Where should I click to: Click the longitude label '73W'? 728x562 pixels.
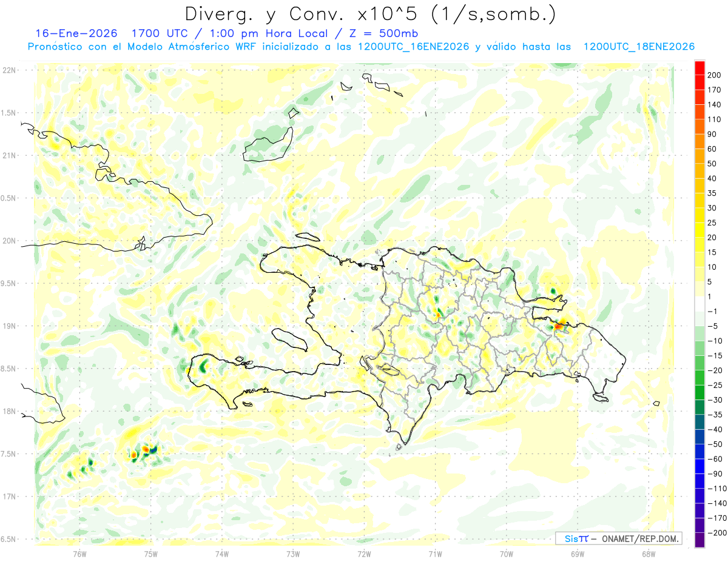293,554
